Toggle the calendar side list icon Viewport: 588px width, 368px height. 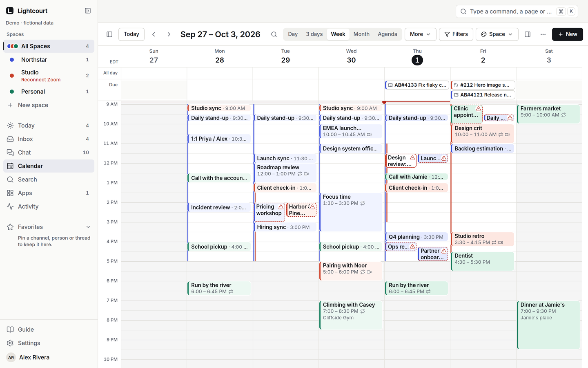109,34
